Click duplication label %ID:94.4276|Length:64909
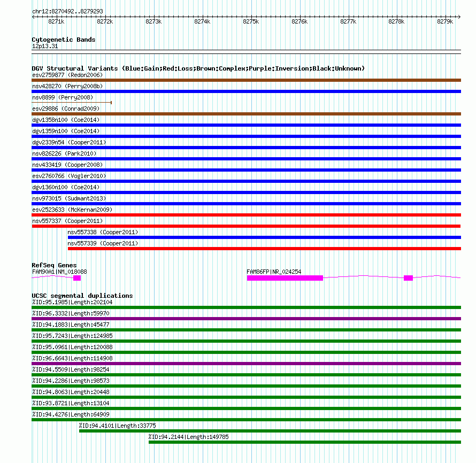476x463 pixels. click(x=71, y=414)
